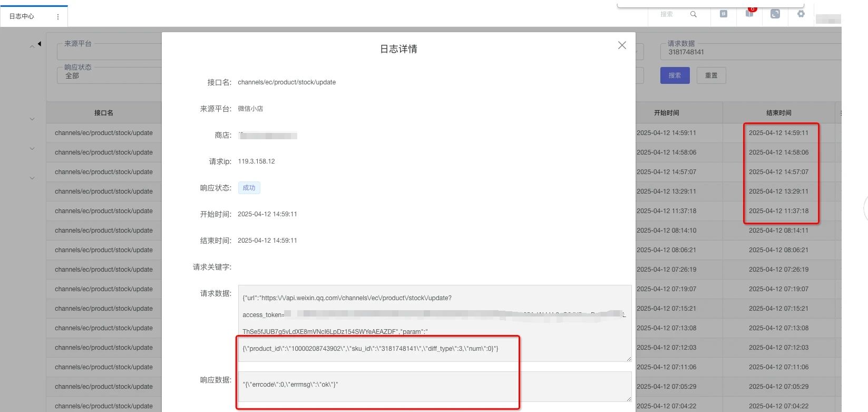Click end time cell 2025-04-12 08:06:21
This screenshot has width=868, height=412.
[x=778, y=250]
